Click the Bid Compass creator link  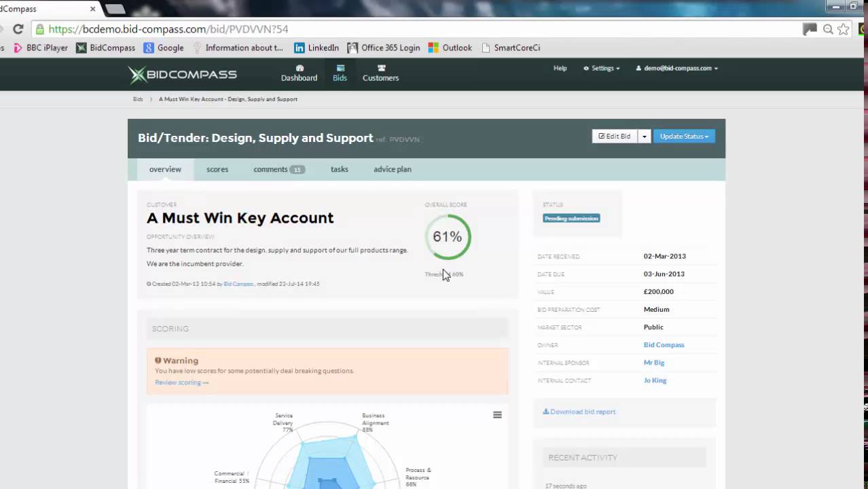238,284
